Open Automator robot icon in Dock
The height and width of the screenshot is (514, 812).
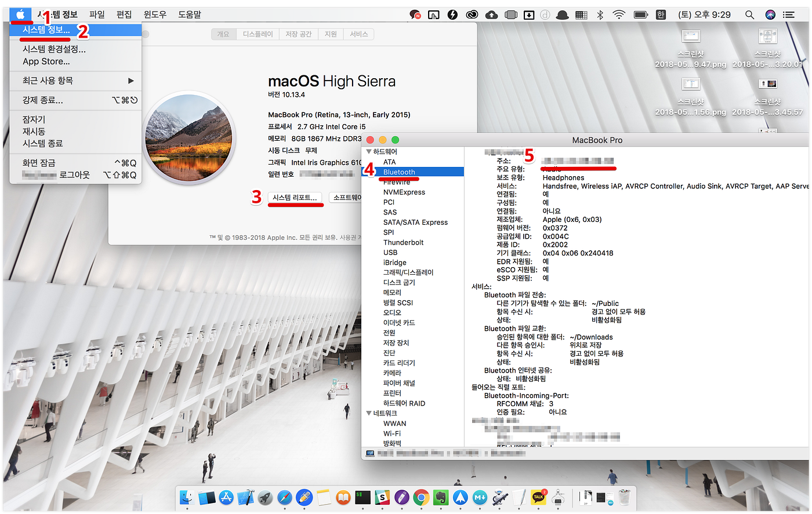(x=500, y=497)
